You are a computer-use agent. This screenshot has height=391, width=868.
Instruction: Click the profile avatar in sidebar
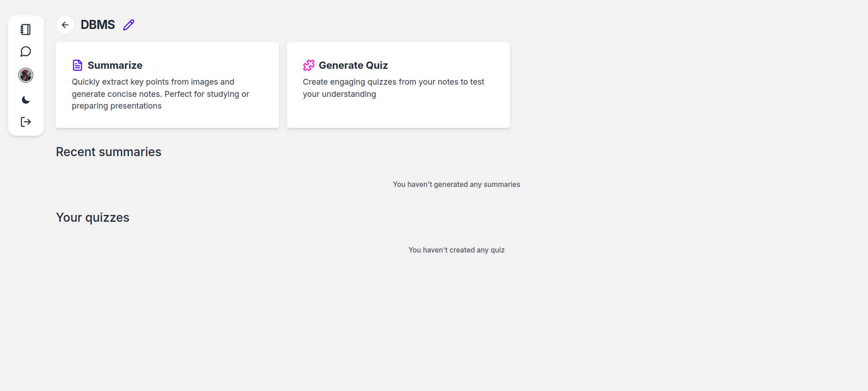tap(25, 75)
